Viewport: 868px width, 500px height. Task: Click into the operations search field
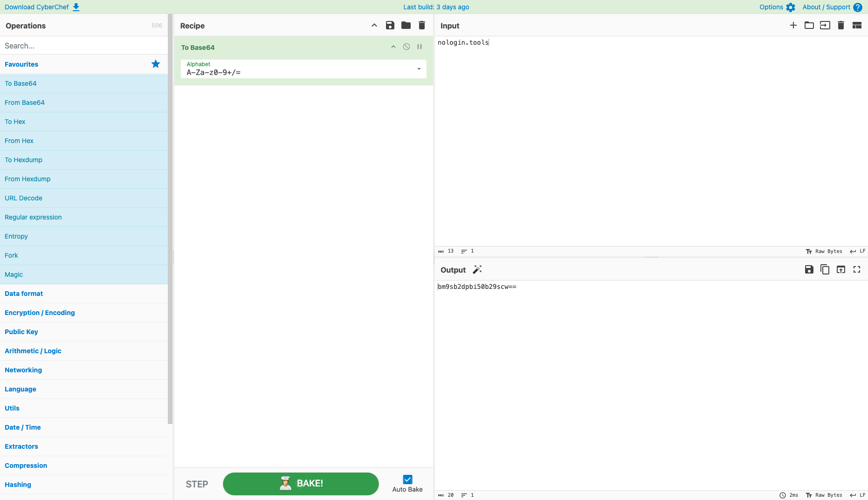[84, 46]
